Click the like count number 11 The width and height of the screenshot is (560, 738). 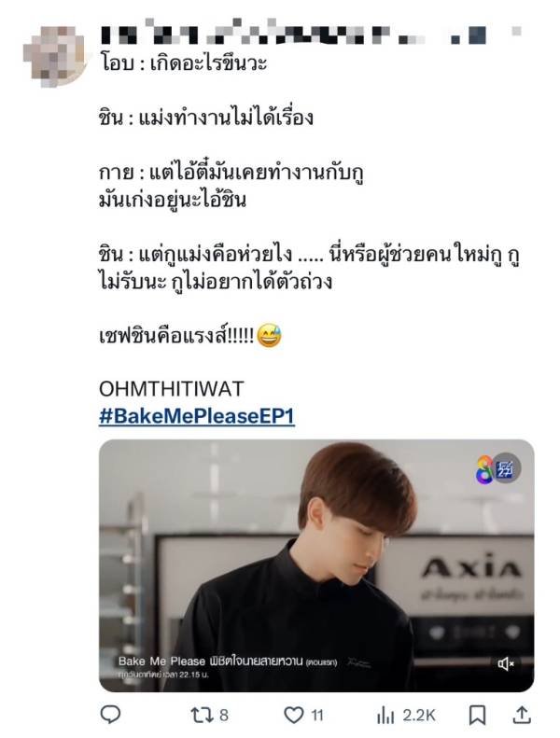pos(317,716)
